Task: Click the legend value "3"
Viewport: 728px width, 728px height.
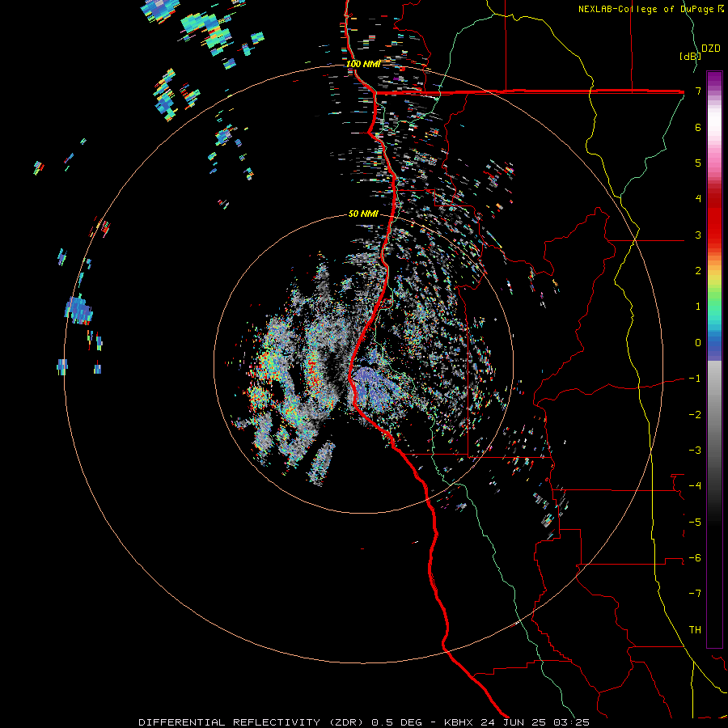Action: pos(698,235)
